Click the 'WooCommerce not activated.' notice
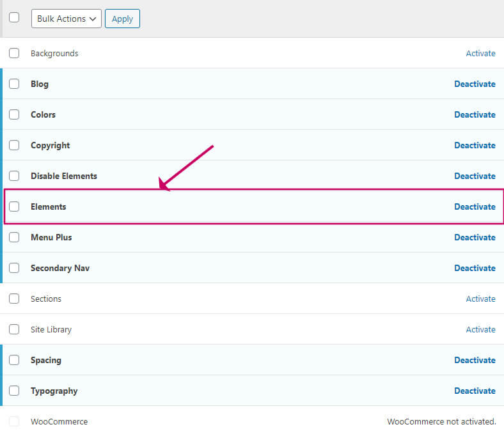Screen dimensions: 504x436 441,421
